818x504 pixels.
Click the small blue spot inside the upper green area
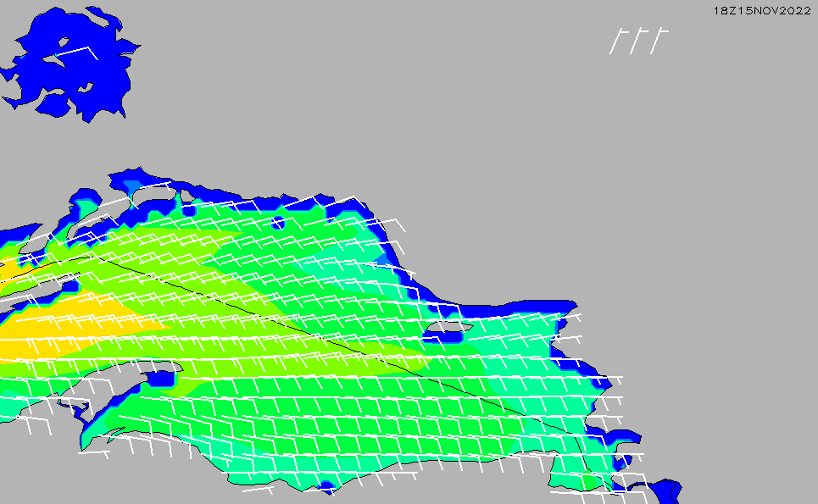click(277, 224)
